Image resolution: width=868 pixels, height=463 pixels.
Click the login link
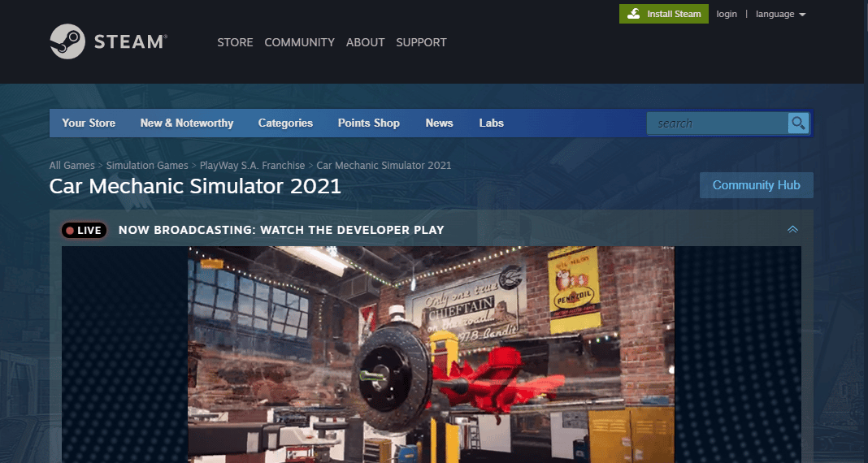pos(727,14)
